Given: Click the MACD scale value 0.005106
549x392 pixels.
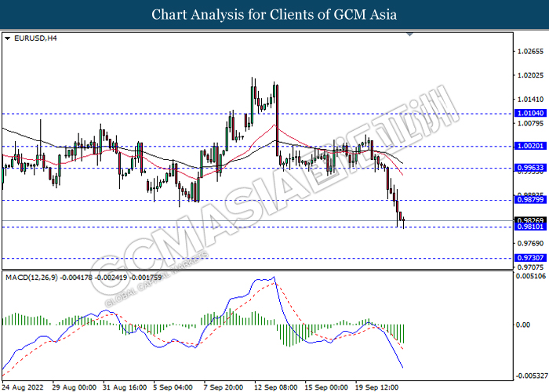Looking at the screenshot, I should click(531, 276).
